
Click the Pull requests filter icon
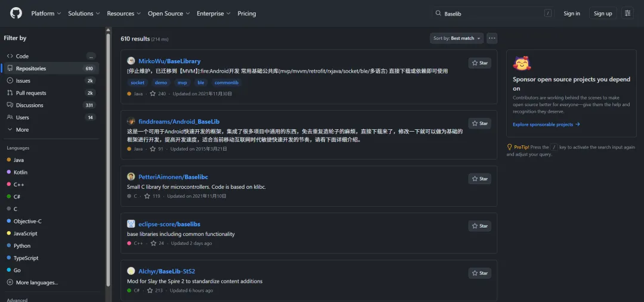10,93
